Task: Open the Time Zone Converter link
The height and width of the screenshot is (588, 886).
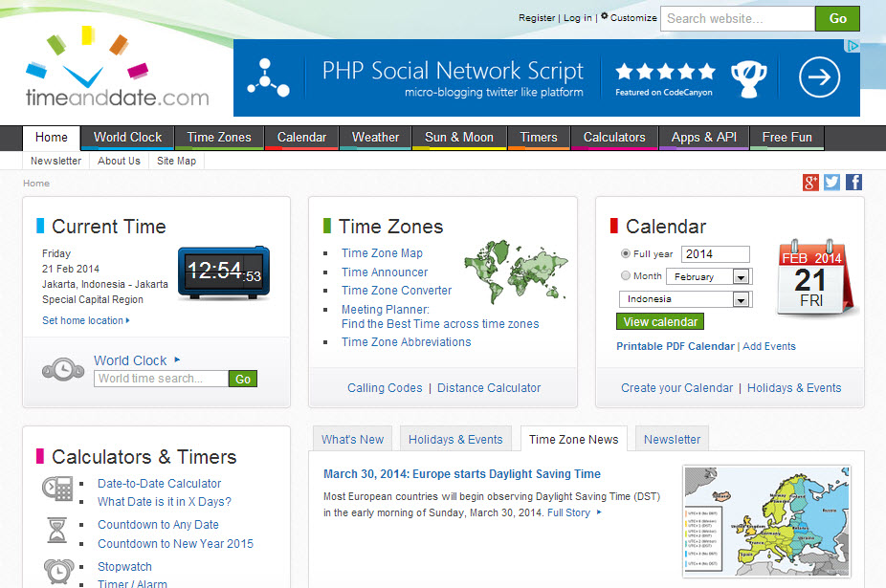Action: click(x=397, y=291)
